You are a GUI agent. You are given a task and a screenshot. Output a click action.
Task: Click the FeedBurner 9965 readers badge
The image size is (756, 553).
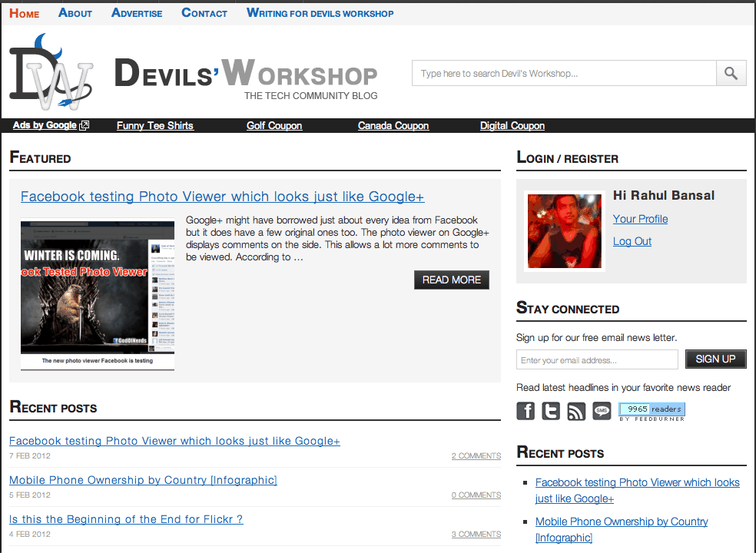(x=652, y=412)
